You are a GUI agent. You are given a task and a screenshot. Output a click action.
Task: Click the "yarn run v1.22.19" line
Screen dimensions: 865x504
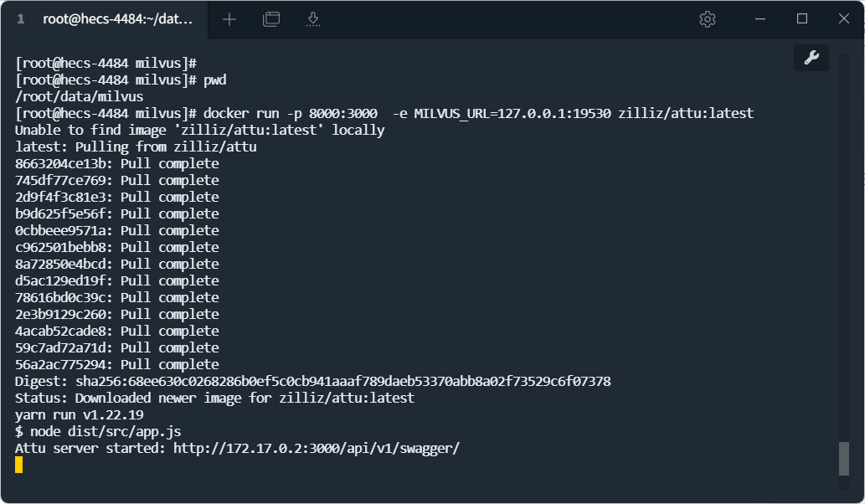point(80,414)
